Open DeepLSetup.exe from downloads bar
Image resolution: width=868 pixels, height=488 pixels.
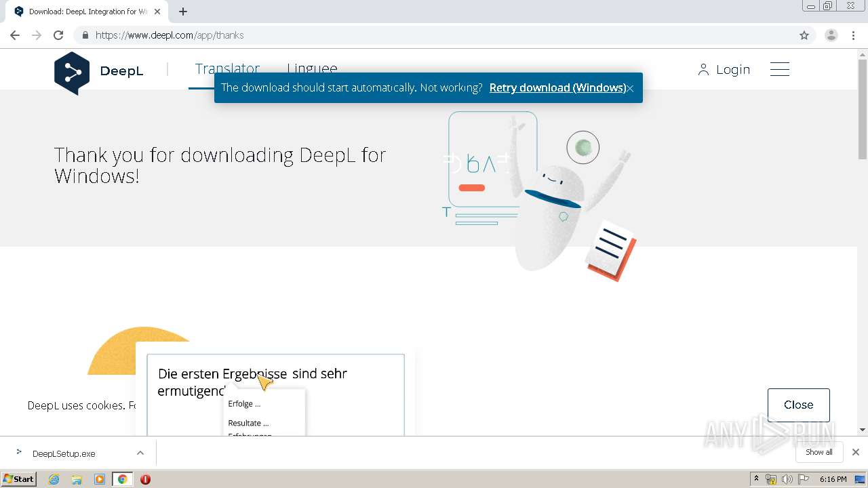[x=64, y=453]
